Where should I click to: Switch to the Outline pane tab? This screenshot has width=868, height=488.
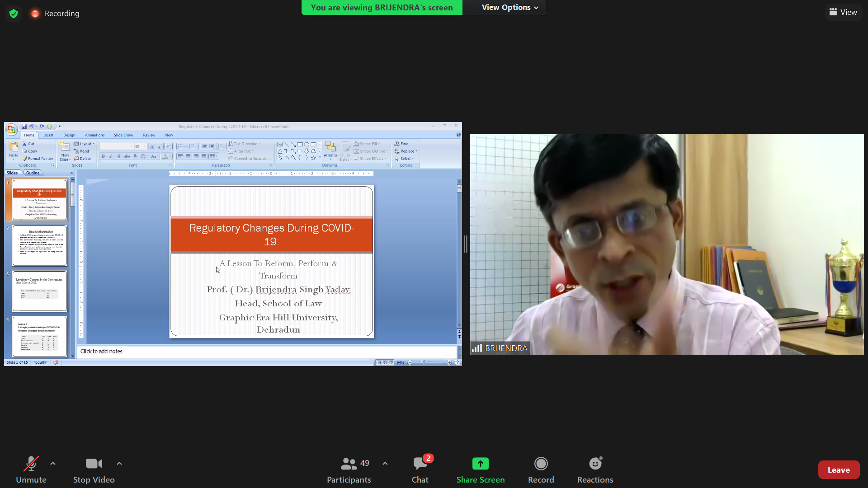pos(33,173)
